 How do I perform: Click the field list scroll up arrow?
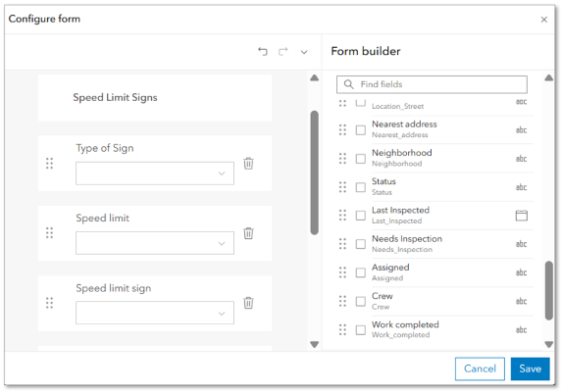point(548,78)
